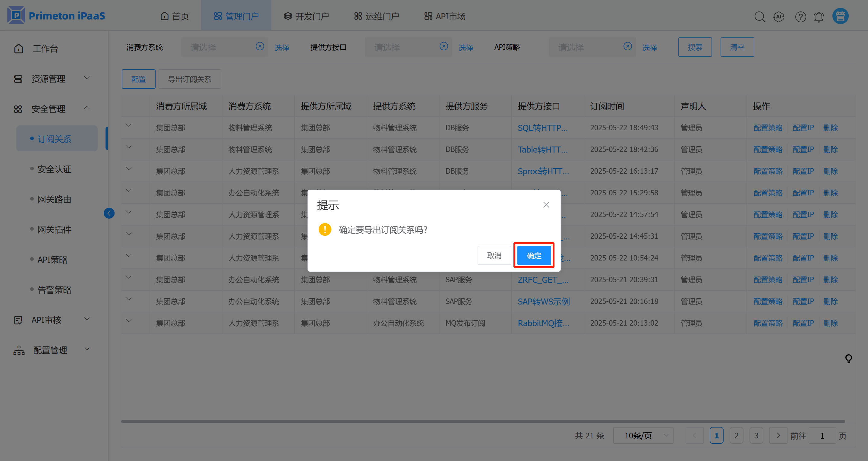Image resolution: width=868 pixels, height=461 pixels.
Task: Clear the 消费方系统 field with X icon
Action: (260, 46)
